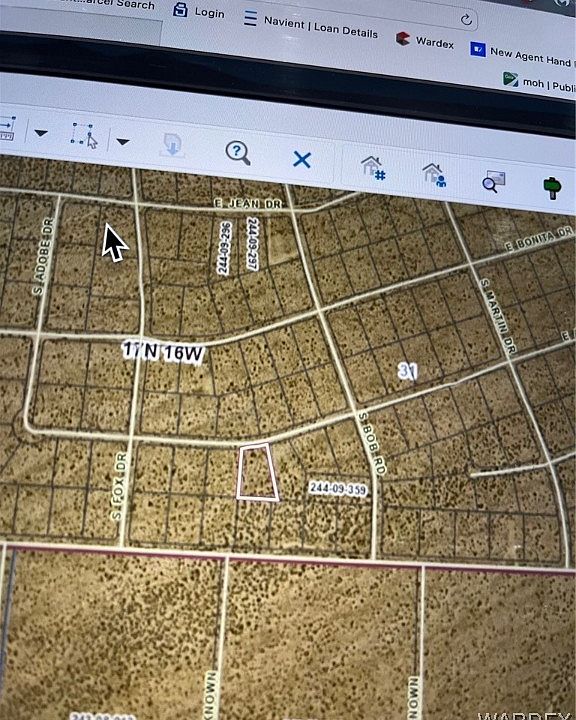Image resolution: width=576 pixels, height=720 pixels.
Task: Click the measurement ruler tool icon
Action: [8, 128]
